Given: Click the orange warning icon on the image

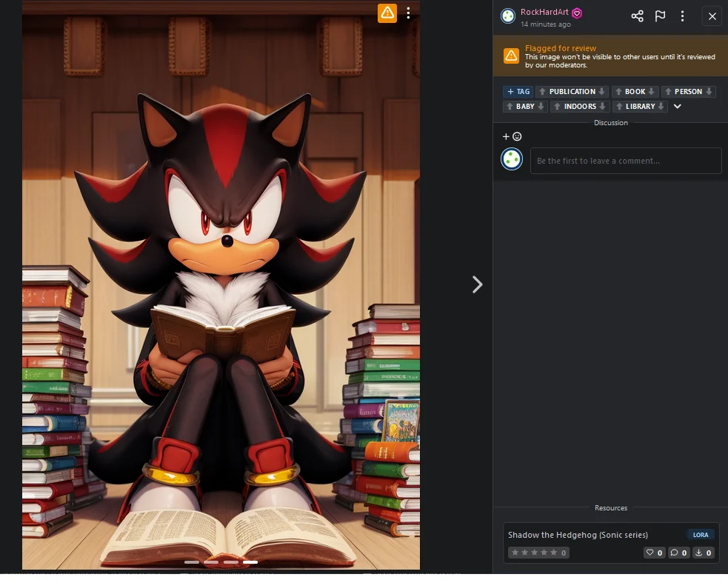Looking at the screenshot, I should pyautogui.click(x=387, y=13).
